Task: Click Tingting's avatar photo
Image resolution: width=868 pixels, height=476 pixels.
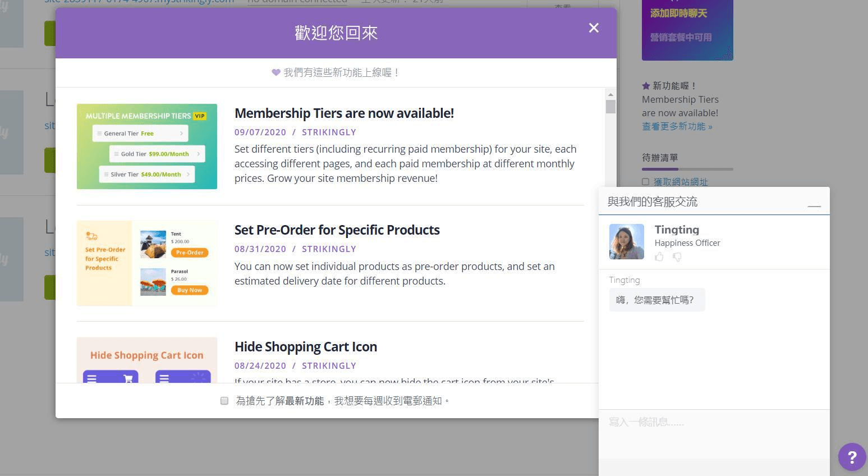Action: pos(627,241)
